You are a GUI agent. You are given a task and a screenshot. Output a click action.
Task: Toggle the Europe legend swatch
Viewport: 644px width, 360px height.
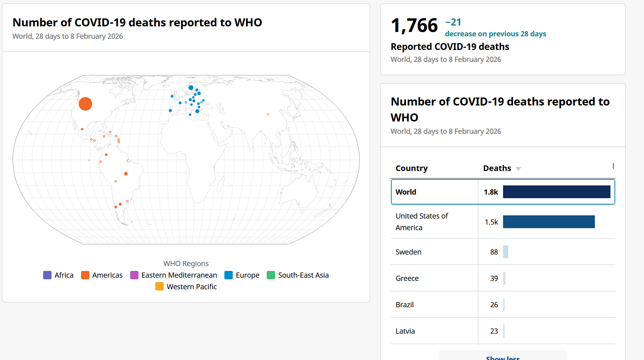228,275
